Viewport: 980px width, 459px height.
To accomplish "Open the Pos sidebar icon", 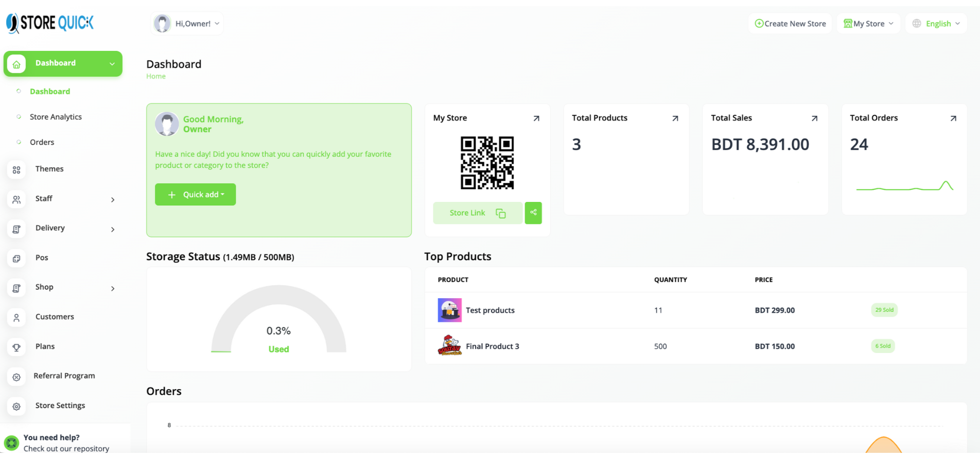I will [x=16, y=259].
